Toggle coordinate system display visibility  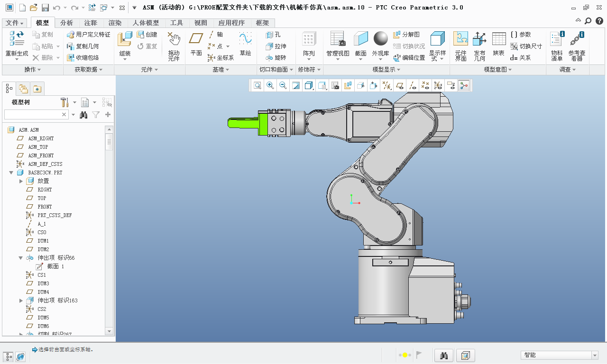[x=438, y=85]
